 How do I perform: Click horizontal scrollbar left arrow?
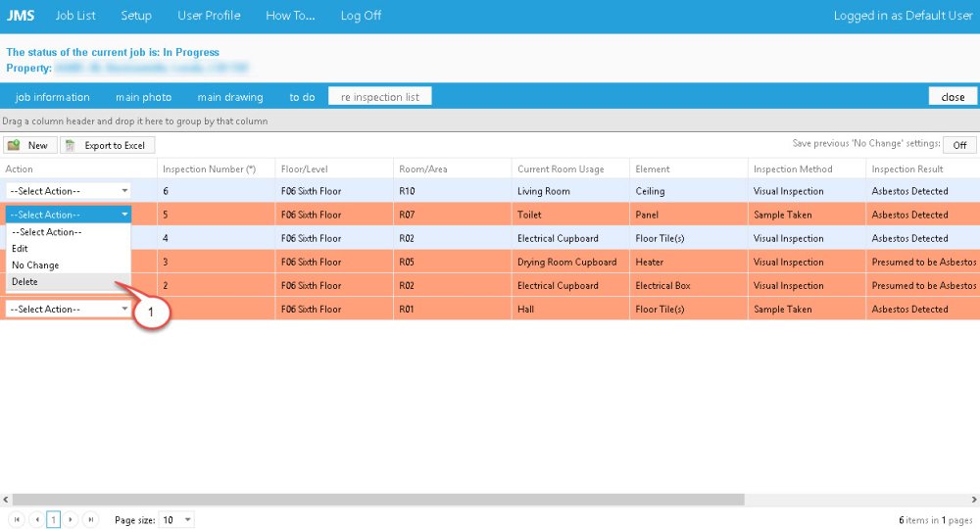coord(6,500)
